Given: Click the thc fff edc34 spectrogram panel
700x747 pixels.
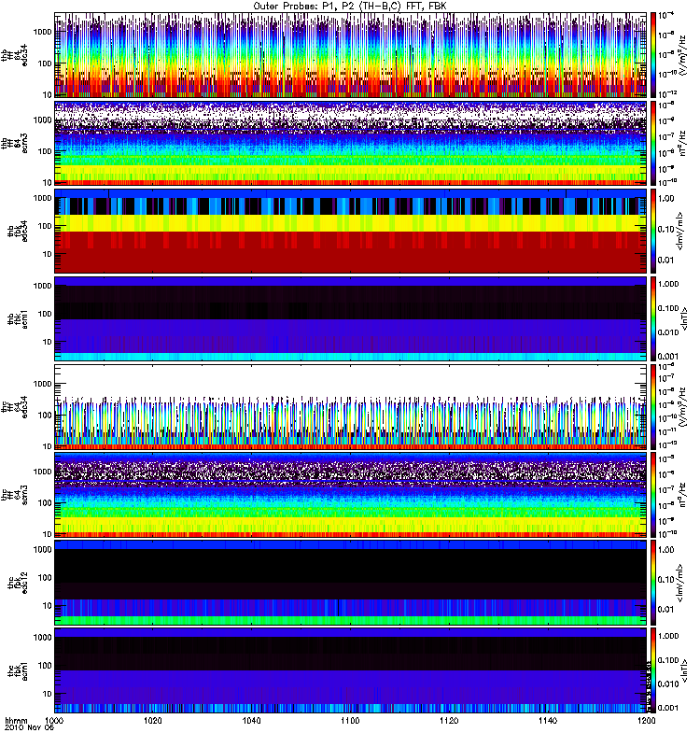Looking at the screenshot, I should click(x=351, y=407).
